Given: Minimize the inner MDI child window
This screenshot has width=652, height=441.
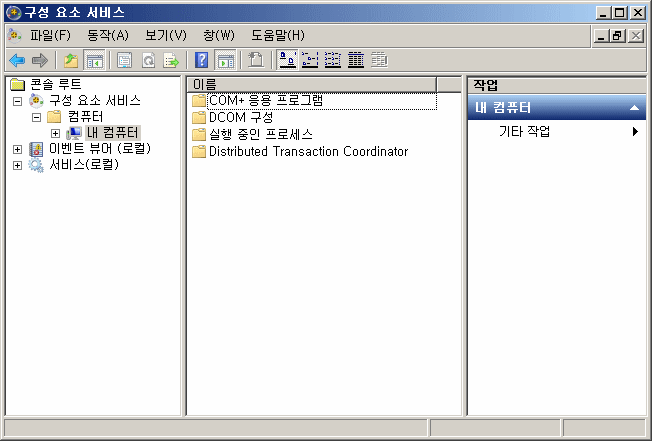Looking at the screenshot, I should 600,36.
